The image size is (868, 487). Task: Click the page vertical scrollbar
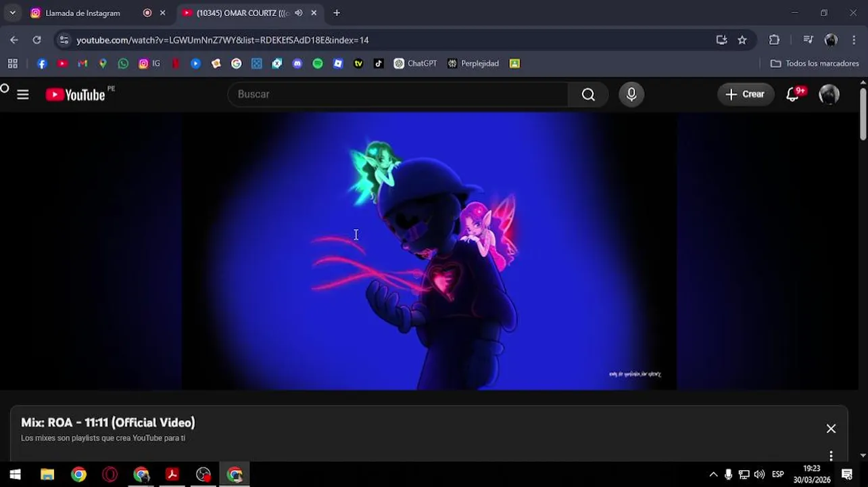[x=863, y=114]
